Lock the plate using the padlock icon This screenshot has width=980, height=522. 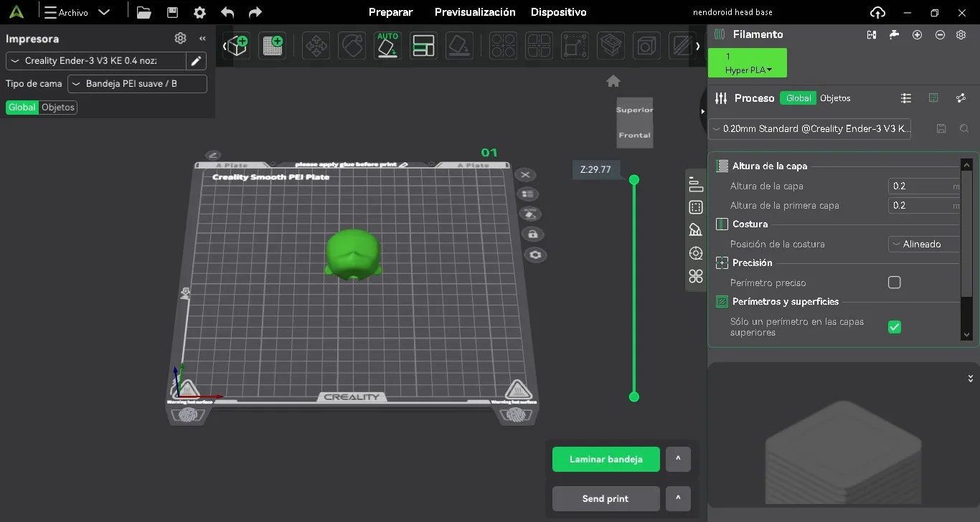(532, 234)
